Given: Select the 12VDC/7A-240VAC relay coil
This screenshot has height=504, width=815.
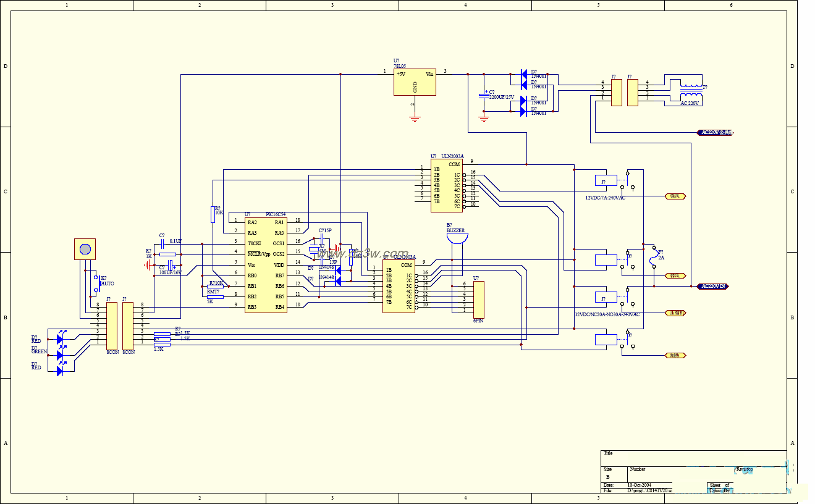Looking at the screenshot, I should [606, 181].
